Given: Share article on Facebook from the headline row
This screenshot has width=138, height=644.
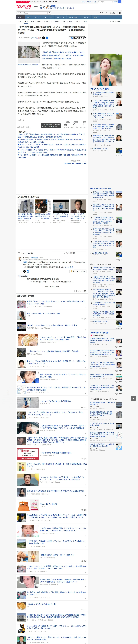Looking at the screenshot, I should pos(47,38).
